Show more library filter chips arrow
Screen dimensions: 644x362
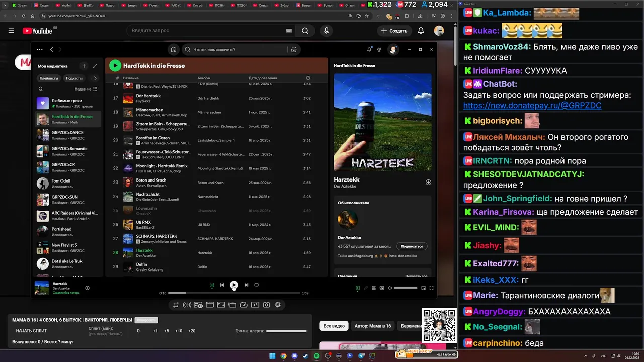(x=95, y=78)
